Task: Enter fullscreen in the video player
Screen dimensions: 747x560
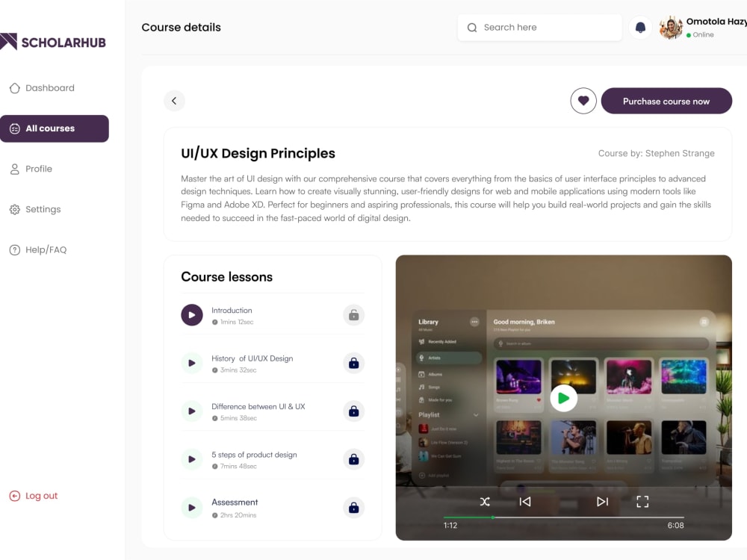Action: 642,502
